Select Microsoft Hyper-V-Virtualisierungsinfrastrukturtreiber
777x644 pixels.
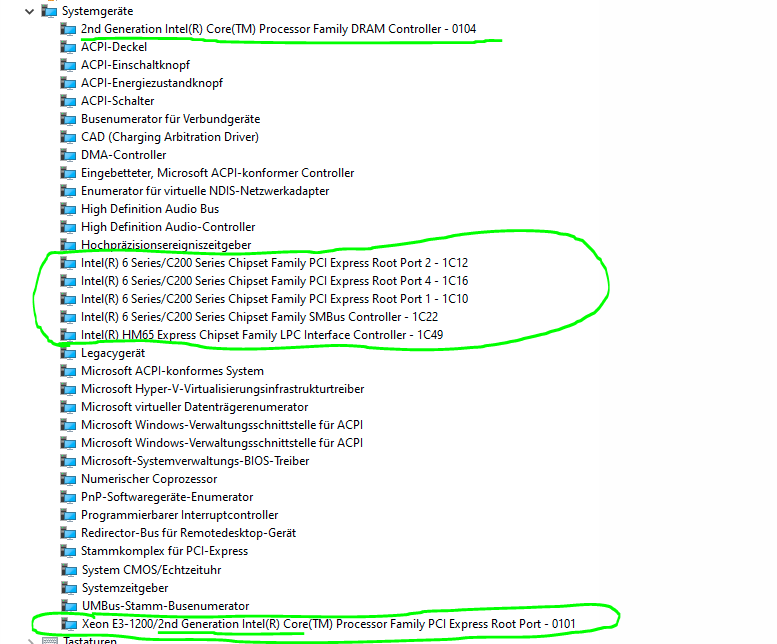[222, 389]
